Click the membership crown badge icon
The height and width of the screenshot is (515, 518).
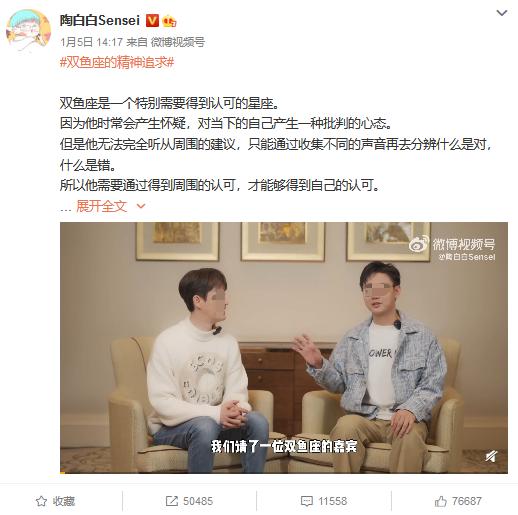169,21
